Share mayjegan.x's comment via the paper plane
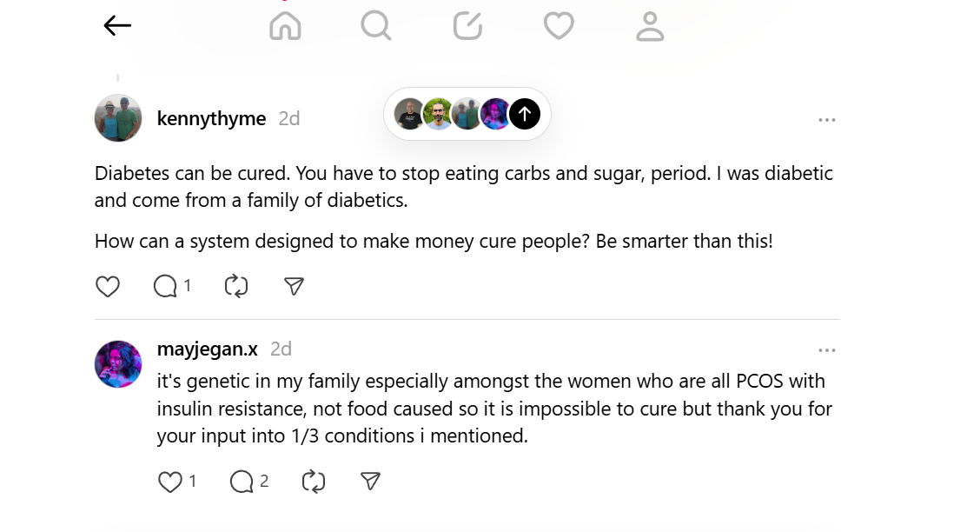 [368, 481]
